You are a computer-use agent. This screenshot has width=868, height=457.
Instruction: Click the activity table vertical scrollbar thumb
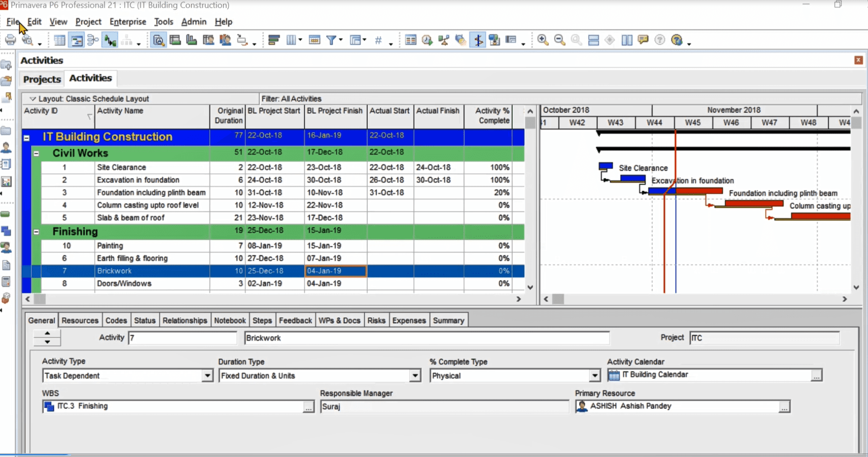pos(530,123)
